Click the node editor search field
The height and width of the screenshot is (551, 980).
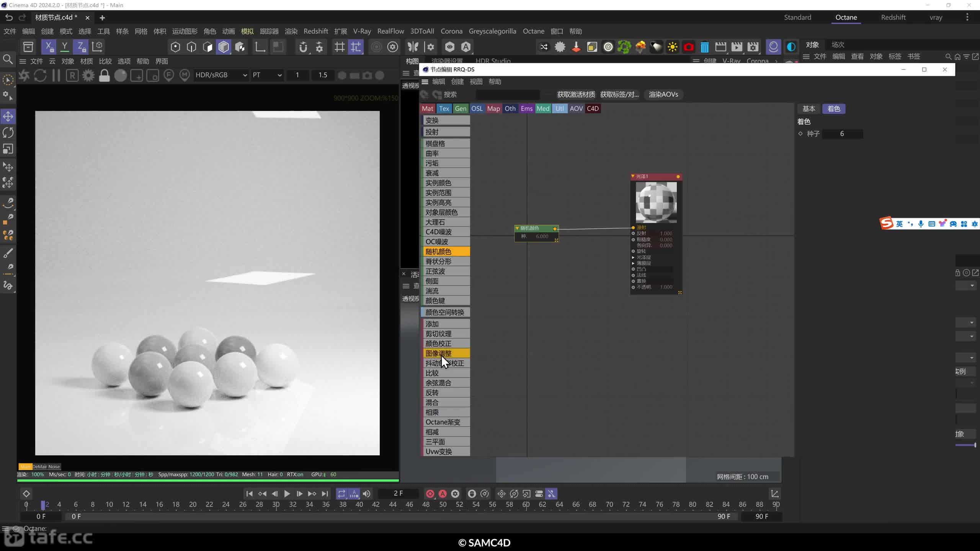pos(508,95)
